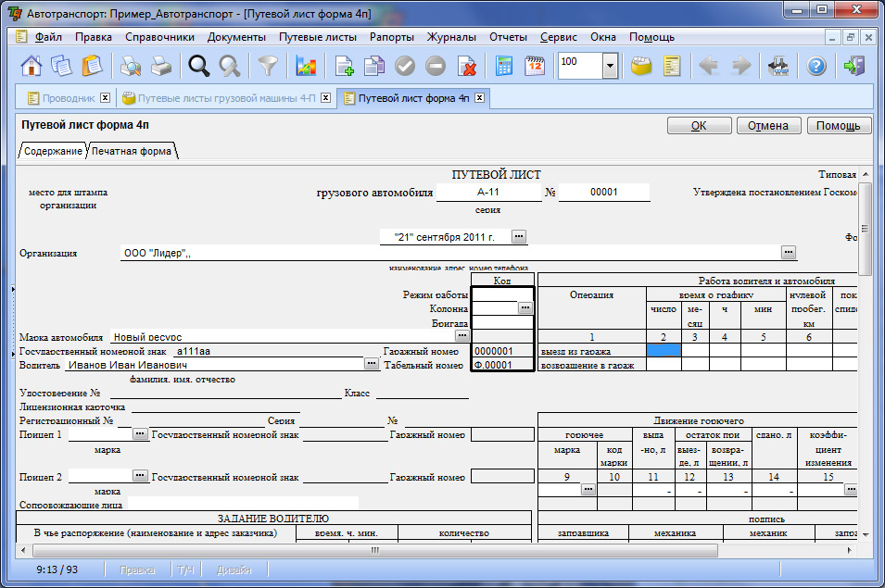This screenshot has width=885, height=588.
Task: Click the yellow notes sheet icon
Action: click(672, 66)
